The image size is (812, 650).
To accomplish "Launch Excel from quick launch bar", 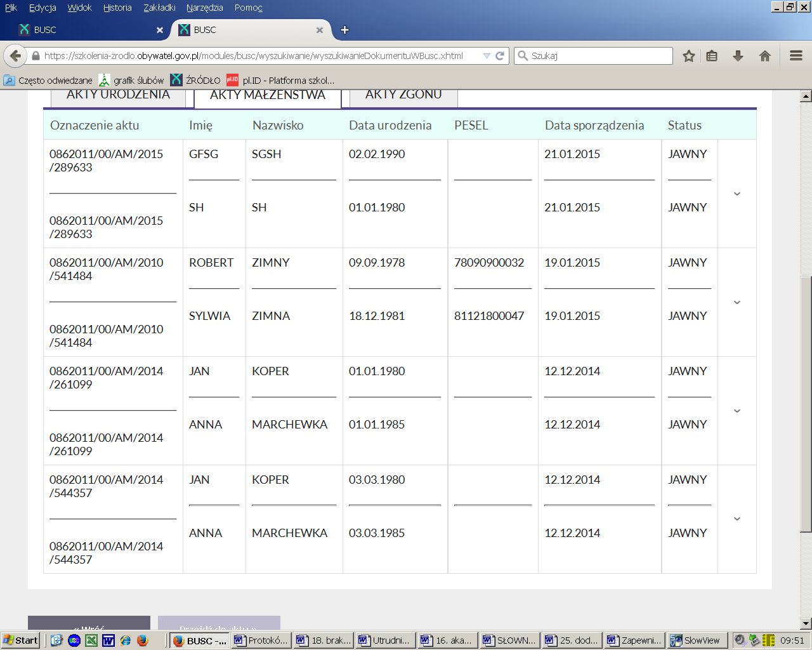I will click(x=91, y=640).
